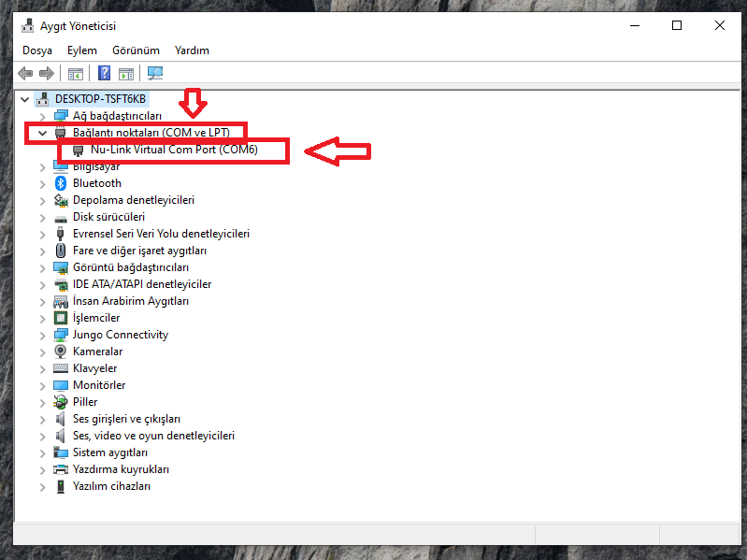This screenshot has width=747, height=560.
Task: Collapse the DESKTOP-TSFT6KB root node
Action: click(24, 99)
